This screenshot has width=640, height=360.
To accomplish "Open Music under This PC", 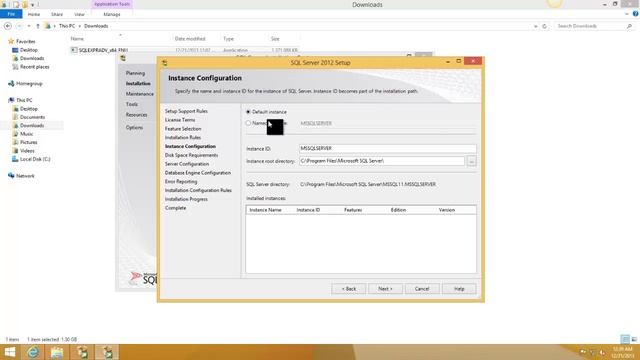I will click(27, 134).
